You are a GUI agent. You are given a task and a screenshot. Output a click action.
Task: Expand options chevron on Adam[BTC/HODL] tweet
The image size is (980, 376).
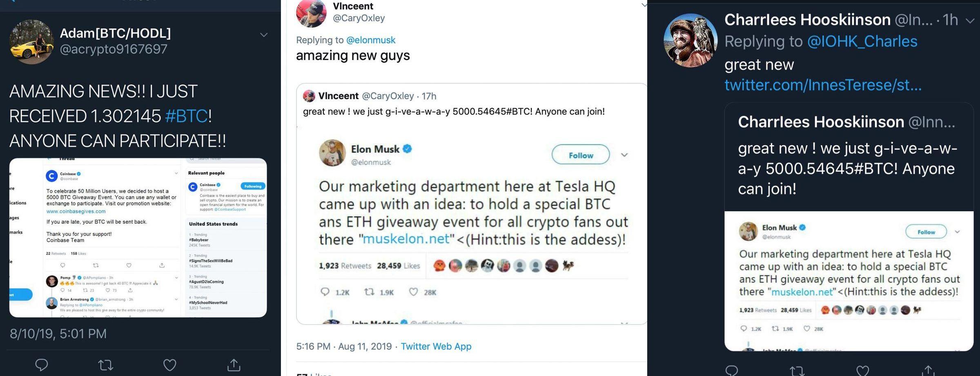264,35
